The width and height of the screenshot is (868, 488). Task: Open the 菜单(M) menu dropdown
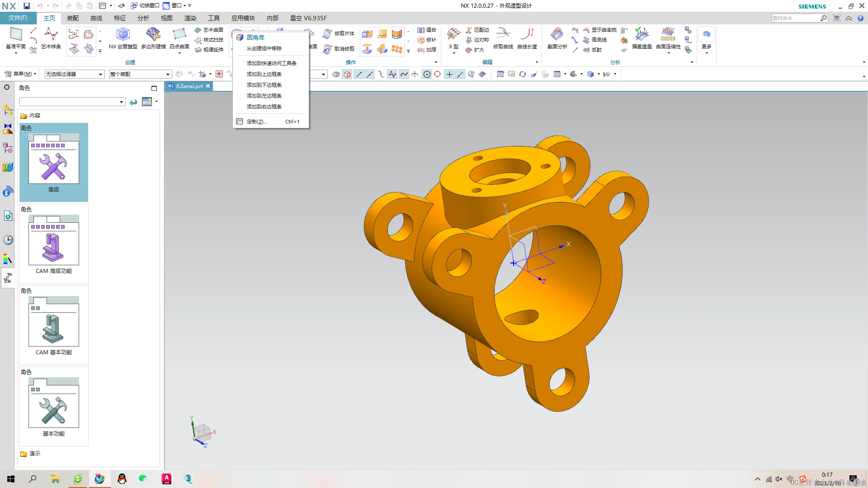pyautogui.click(x=20, y=74)
